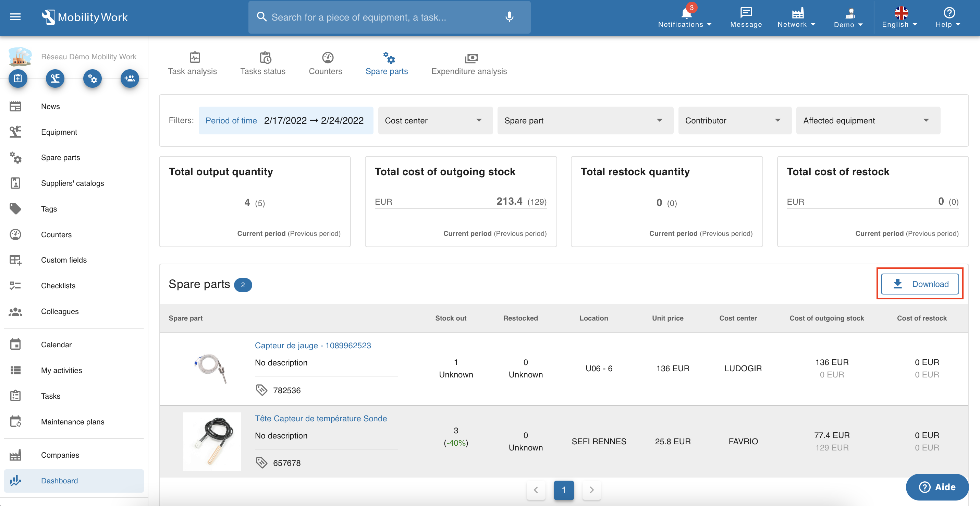Click the Equipment sidebar icon

[15, 132]
